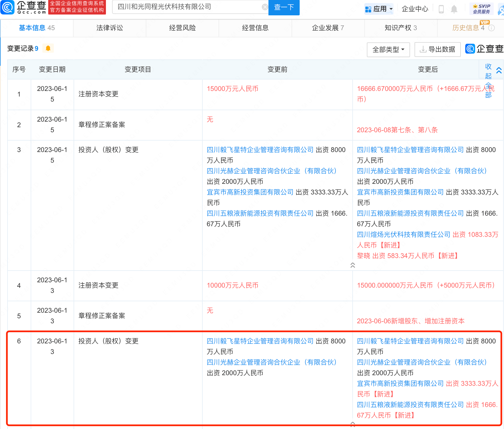Click 章程修正案备案 in row 2
The height and width of the screenshot is (429, 504).
click(102, 125)
